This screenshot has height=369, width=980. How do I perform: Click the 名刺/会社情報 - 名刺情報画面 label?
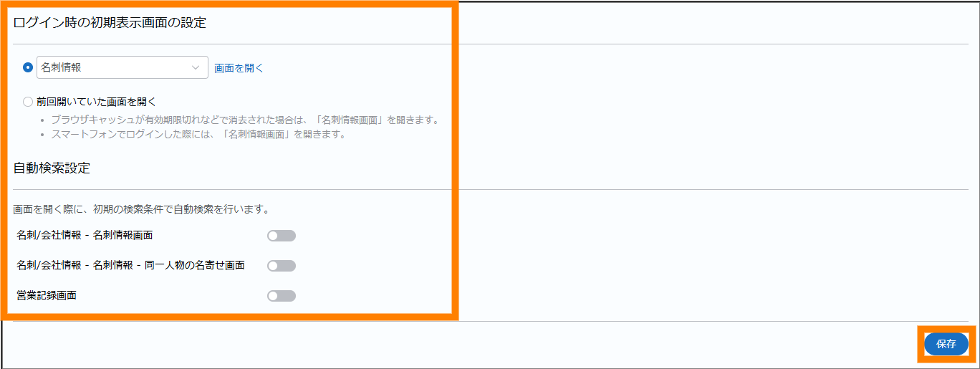pyautogui.click(x=85, y=235)
